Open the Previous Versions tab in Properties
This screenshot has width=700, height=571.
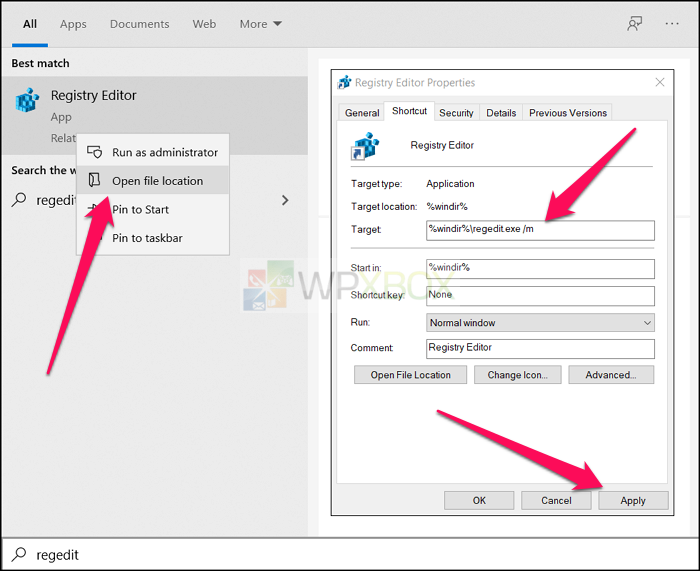(568, 113)
